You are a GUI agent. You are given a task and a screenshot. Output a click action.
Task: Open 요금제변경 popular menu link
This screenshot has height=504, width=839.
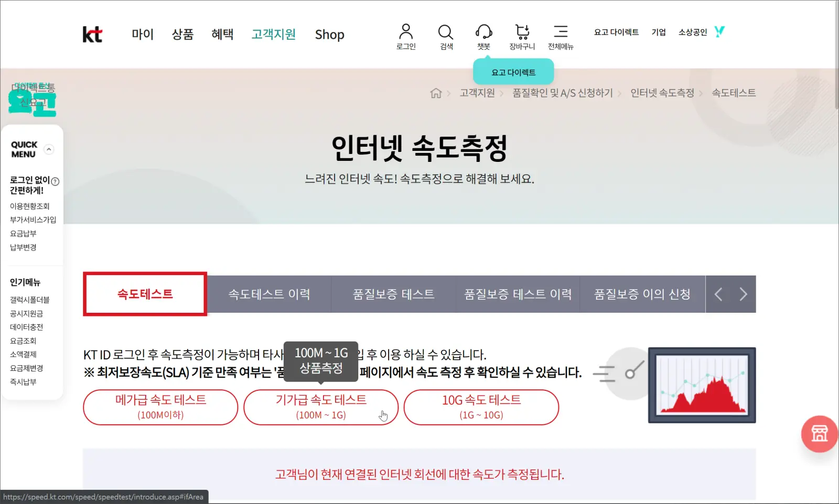pyautogui.click(x=26, y=368)
